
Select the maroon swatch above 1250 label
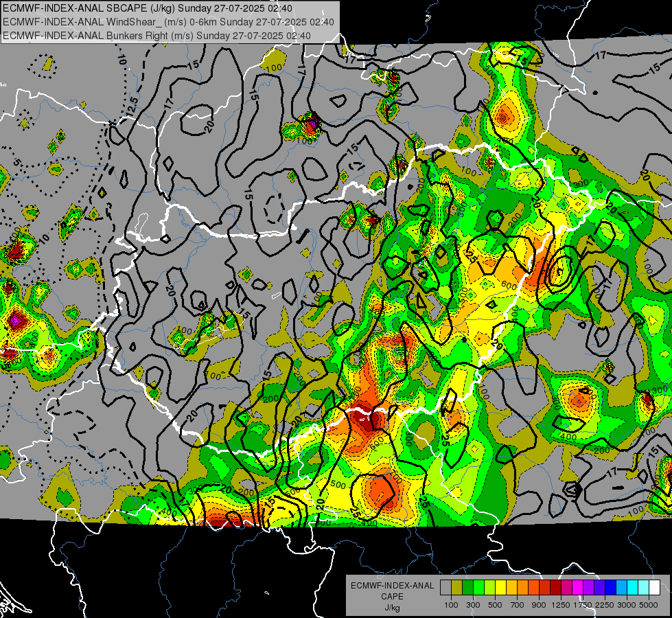[556, 588]
